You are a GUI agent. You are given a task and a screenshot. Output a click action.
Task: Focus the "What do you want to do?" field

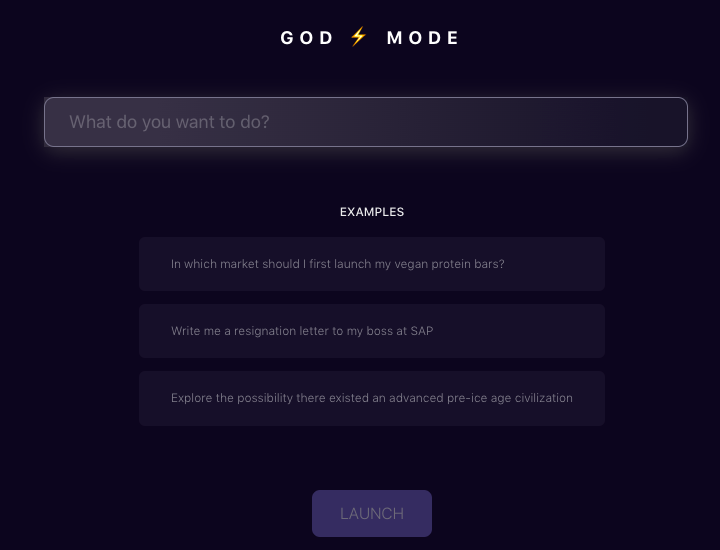pyautogui.click(x=366, y=122)
